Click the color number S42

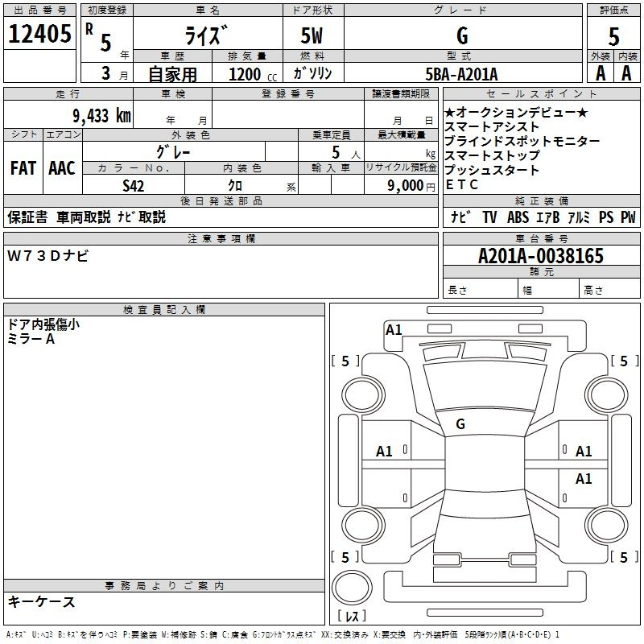tap(134, 185)
